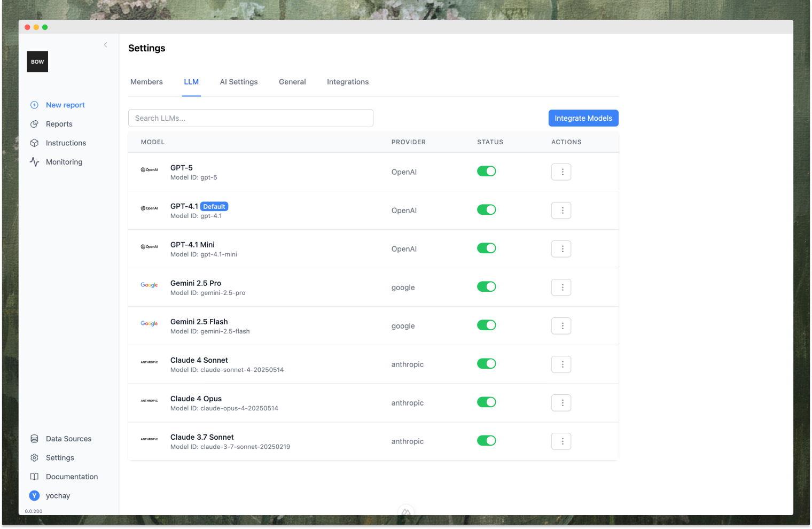Click the Nuxt logo at window bottom
812x529 pixels.
coord(406,512)
